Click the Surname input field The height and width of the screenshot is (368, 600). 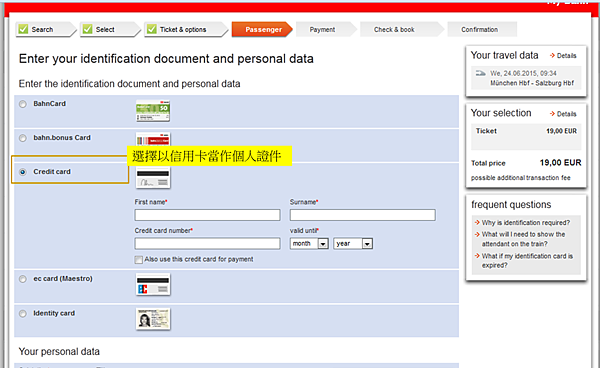point(363,215)
